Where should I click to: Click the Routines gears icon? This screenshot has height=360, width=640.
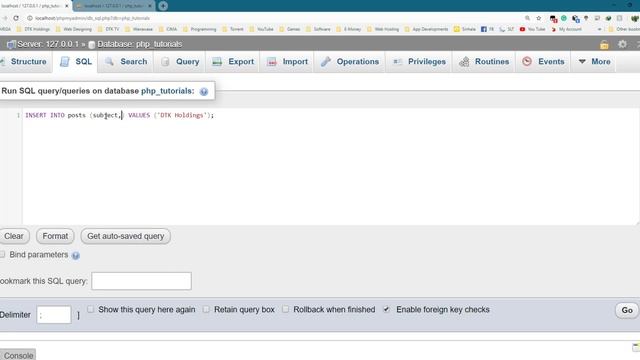464,62
